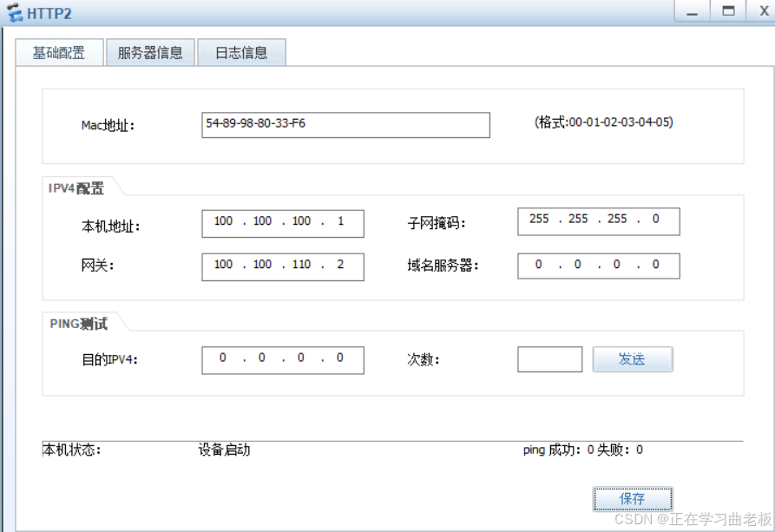This screenshot has height=532, width=775.
Task: Click the IPV4配置 group label
Action: tap(76, 188)
